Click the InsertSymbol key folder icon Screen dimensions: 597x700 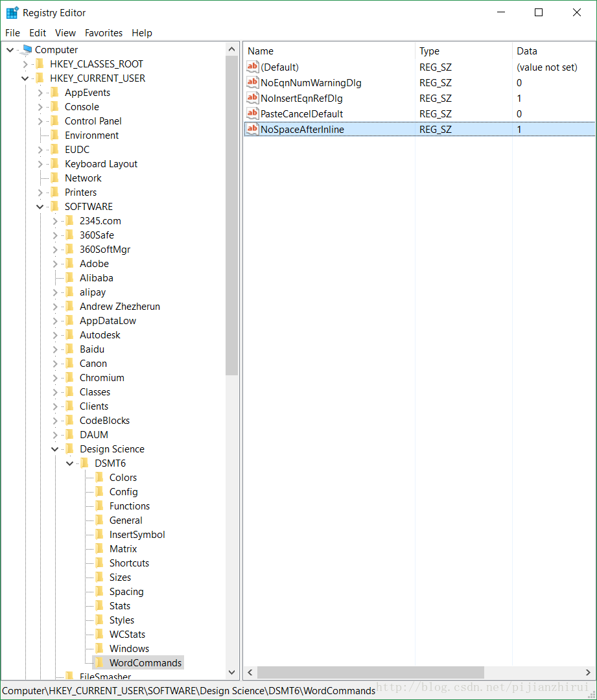coord(100,534)
